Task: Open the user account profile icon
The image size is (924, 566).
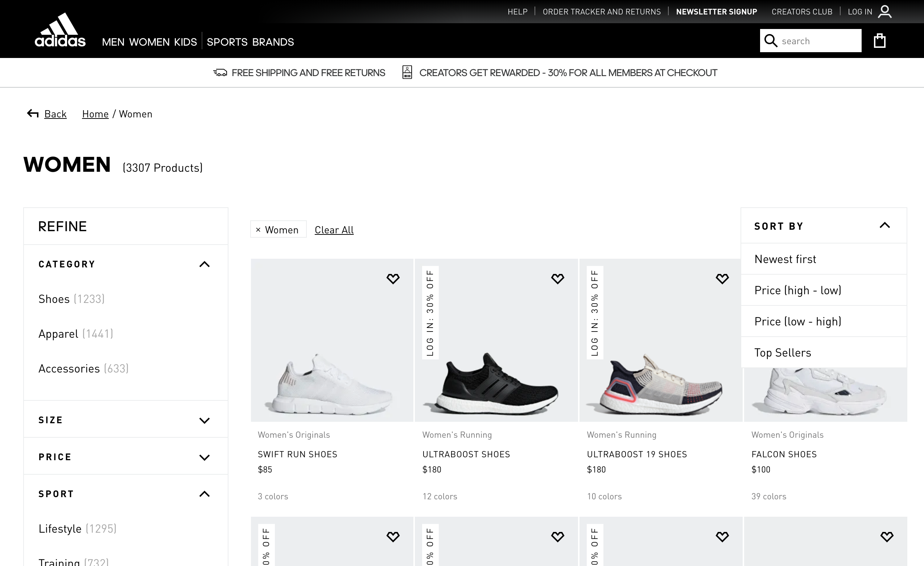Action: 884,11
